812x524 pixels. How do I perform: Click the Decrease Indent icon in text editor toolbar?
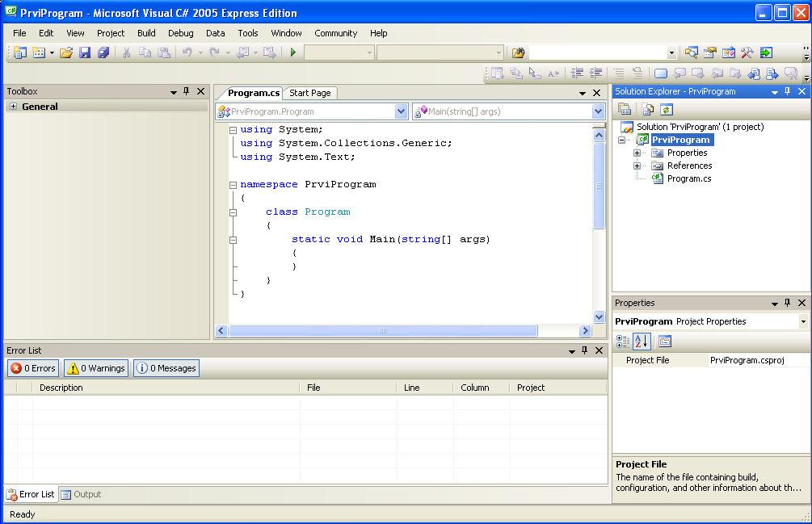click(577, 73)
